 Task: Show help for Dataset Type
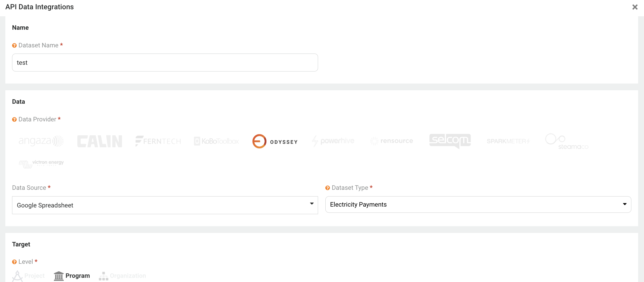point(328,188)
